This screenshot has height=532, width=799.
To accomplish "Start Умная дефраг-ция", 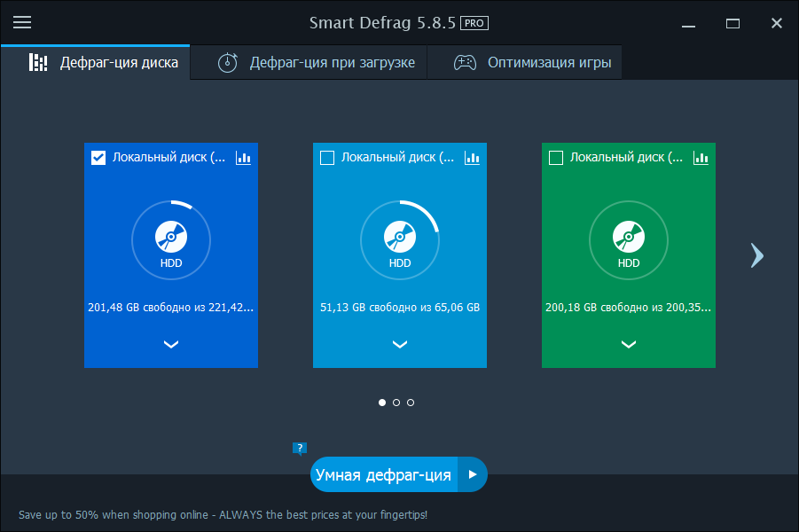I will (384, 474).
